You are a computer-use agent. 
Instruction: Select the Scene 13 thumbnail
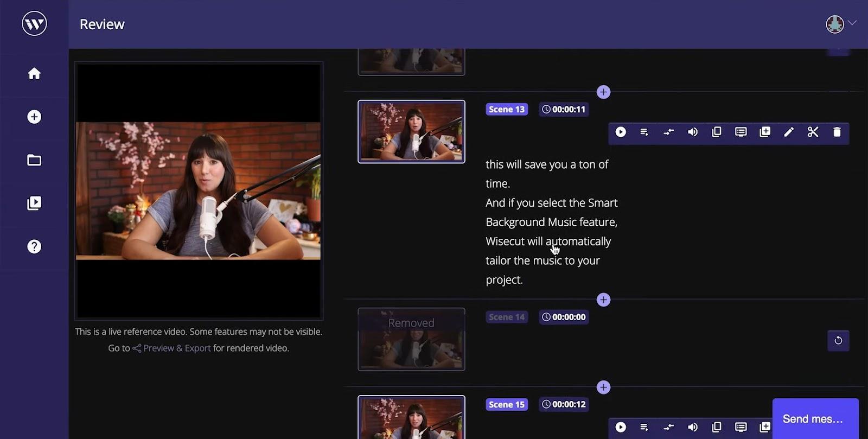point(411,131)
